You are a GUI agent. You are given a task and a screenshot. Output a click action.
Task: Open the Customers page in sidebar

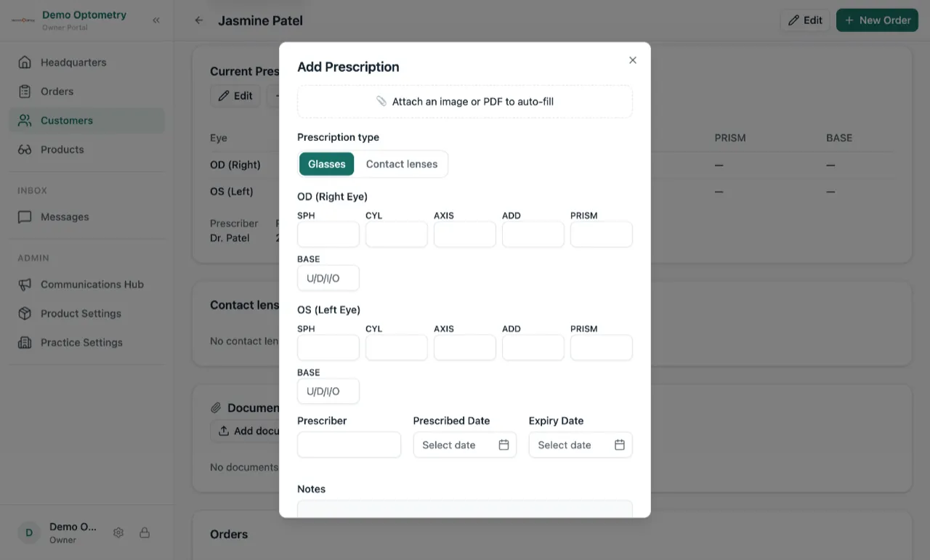(87, 121)
